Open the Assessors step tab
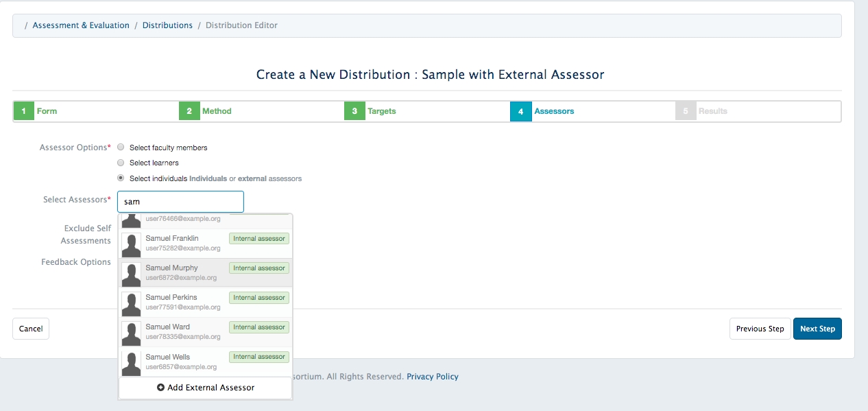Screen dimensions: 868x411 coord(554,111)
